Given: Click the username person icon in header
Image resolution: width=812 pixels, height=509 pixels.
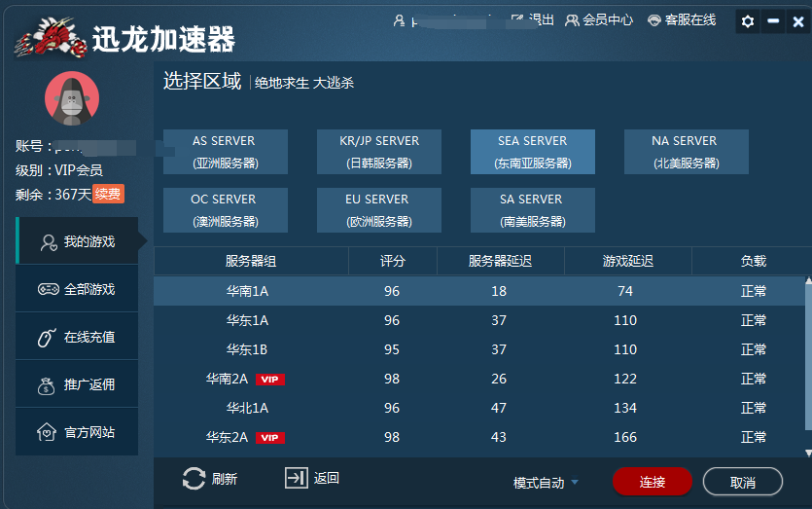Looking at the screenshot, I should pyautogui.click(x=399, y=20).
